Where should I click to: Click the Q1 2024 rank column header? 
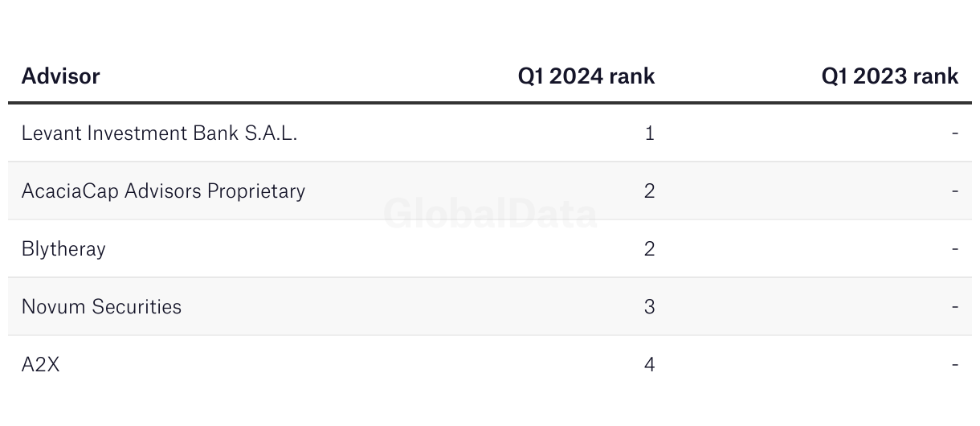[x=586, y=76]
